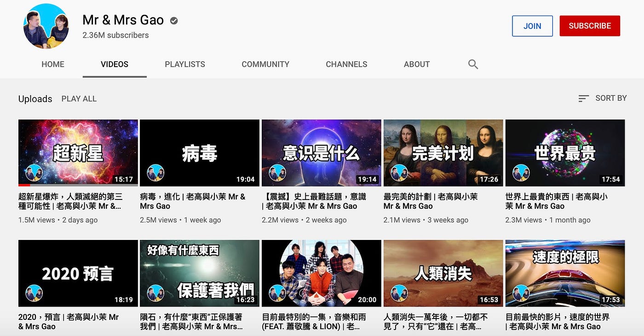This screenshot has height=336, width=644.
Task: Click the 2.1M views 3 weeks ago text
Action: click(426, 220)
